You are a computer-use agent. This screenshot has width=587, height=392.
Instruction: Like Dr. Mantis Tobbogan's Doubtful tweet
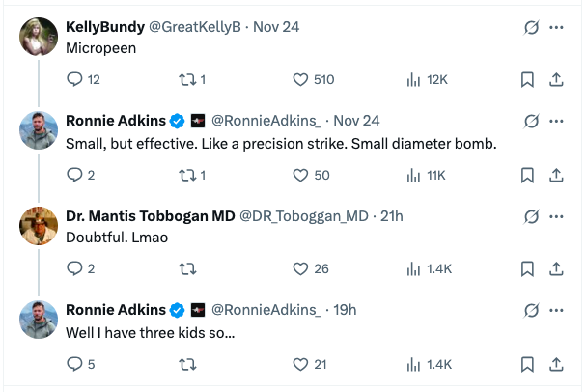point(300,269)
